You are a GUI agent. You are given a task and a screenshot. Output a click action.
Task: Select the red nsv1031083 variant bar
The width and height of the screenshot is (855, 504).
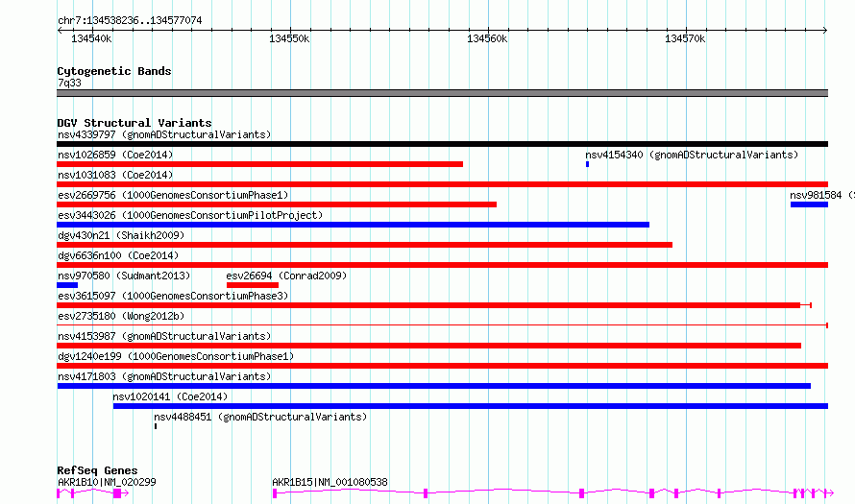pos(442,184)
